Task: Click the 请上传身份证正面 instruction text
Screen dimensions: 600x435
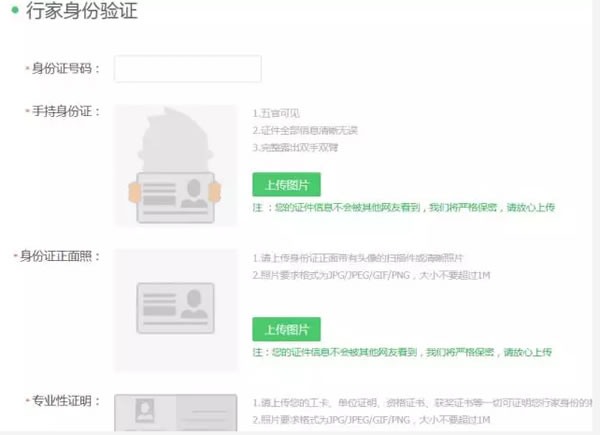Action: (357, 258)
